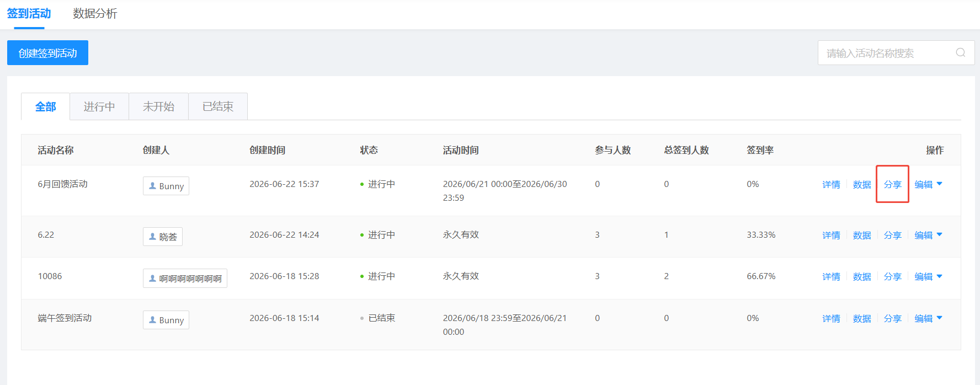Click activity name 6.22
980x385 pixels.
46,234
